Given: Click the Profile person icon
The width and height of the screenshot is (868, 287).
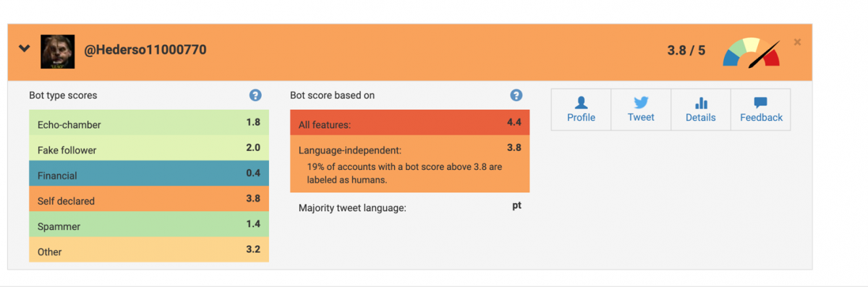Looking at the screenshot, I should [x=581, y=103].
